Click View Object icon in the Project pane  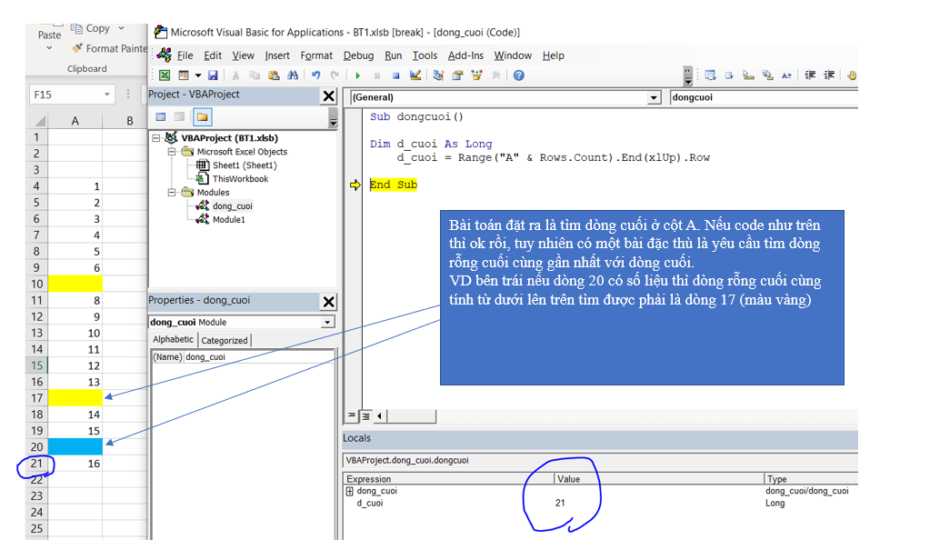[179, 117]
